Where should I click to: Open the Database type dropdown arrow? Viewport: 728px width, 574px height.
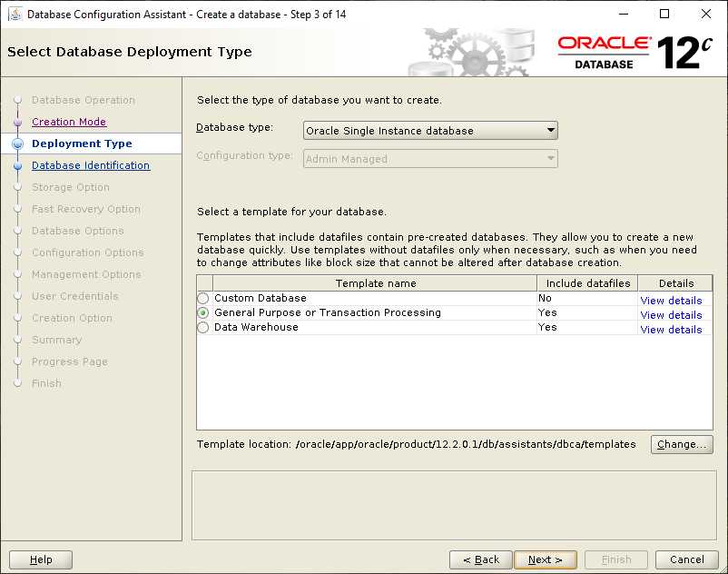click(551, 131)
